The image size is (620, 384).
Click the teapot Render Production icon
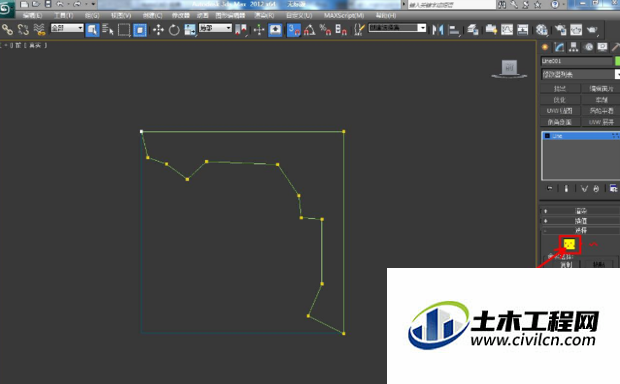point(592,30)
